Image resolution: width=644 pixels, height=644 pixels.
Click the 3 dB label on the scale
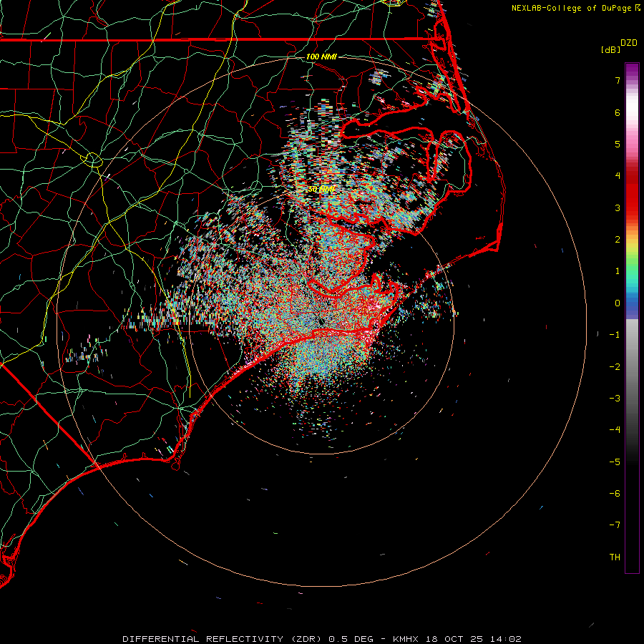tap(618, 208)
